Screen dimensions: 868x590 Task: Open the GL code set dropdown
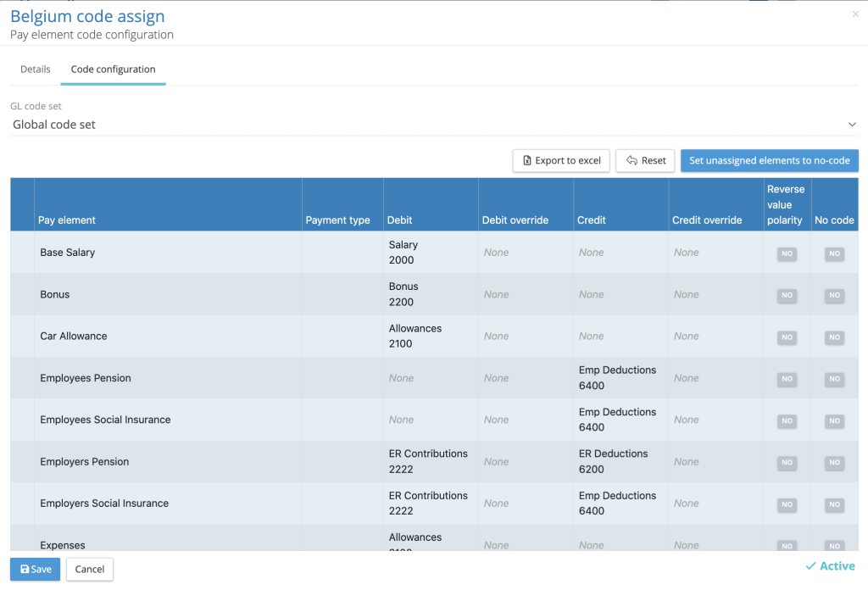click(434, 125)
